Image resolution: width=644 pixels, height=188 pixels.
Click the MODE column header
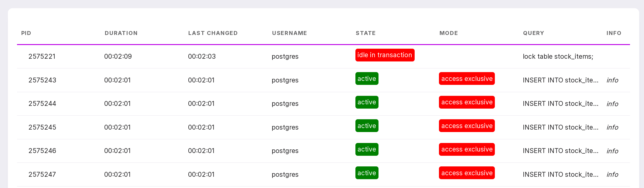(x=448, y=33)
